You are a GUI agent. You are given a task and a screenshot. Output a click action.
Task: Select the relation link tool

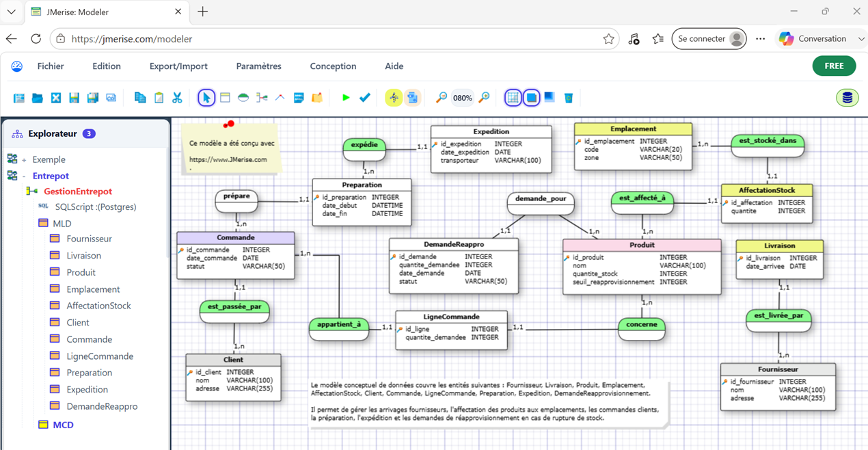262,98
